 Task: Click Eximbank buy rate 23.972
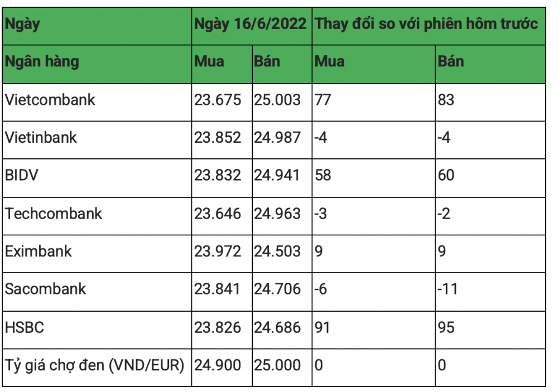coord(218,251)
